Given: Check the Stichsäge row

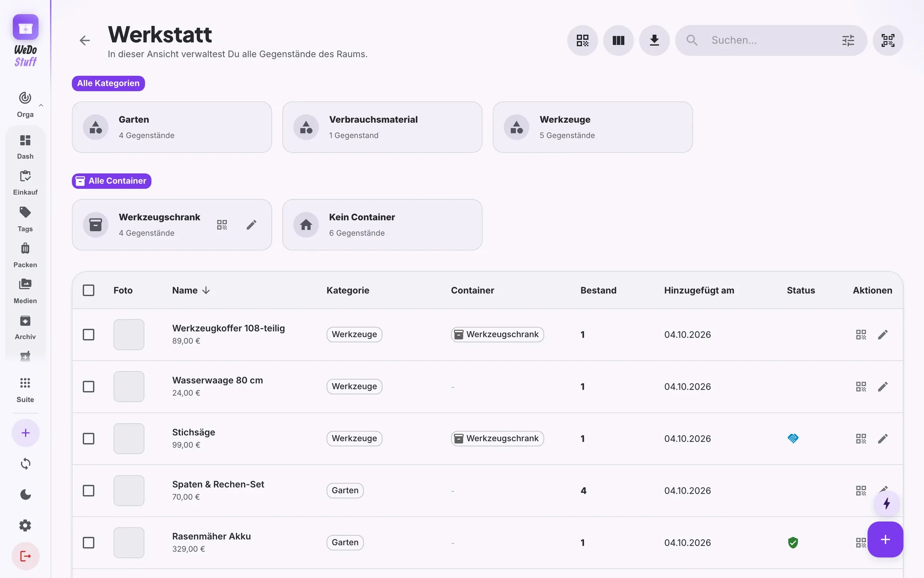Looking at the screenshot, I should coord(89,439).
